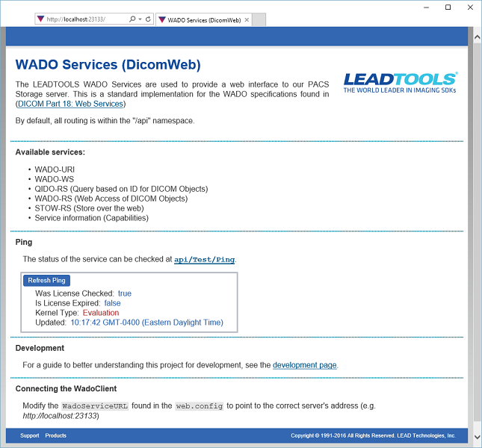Viewport: 482px width, 448px height.
Task: Click the Was License Checked value true
Action: click(125, 293)
